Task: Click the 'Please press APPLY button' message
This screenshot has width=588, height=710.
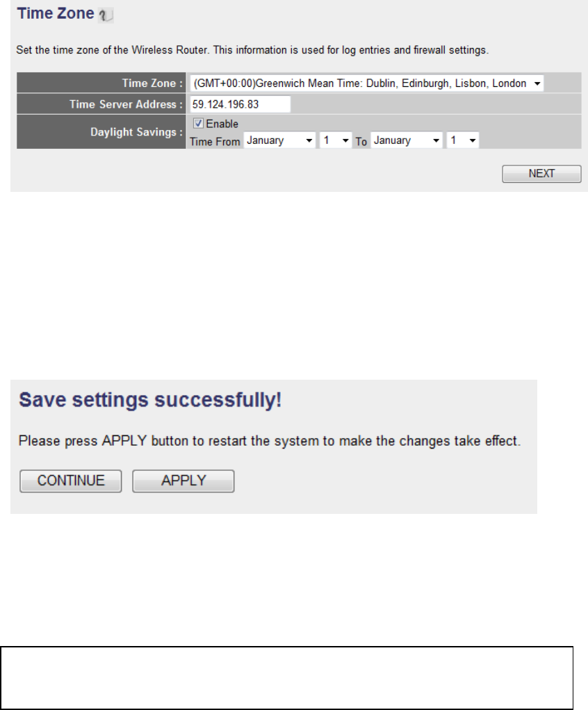Action: coord(270,441)
